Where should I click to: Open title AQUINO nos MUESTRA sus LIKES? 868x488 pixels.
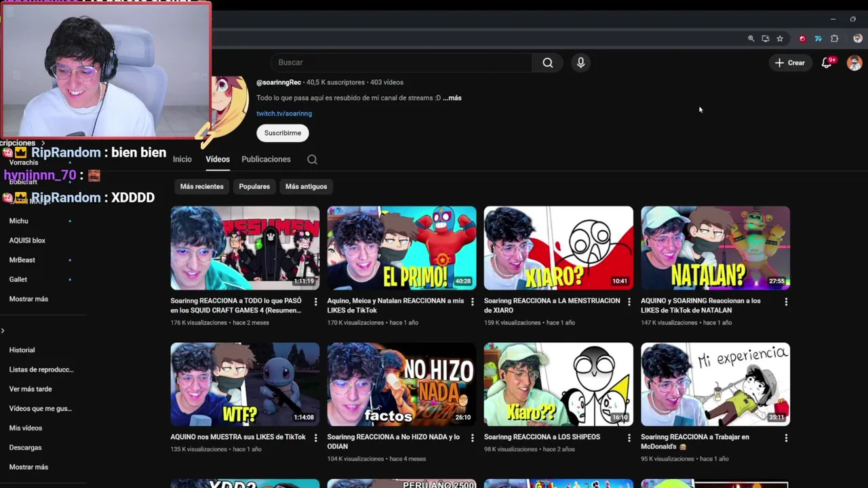[x=238, y=437]
